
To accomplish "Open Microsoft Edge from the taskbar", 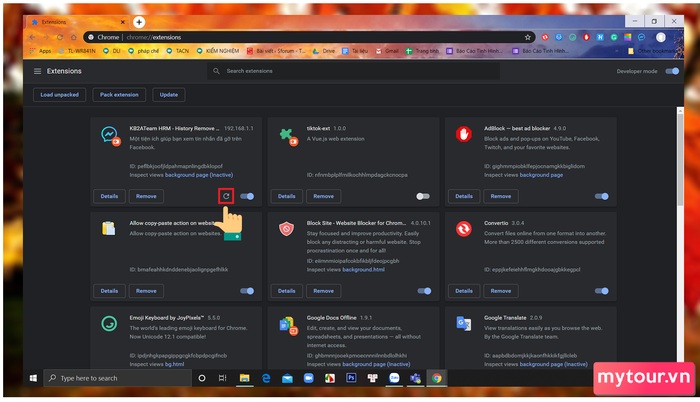I will point(266,378).
